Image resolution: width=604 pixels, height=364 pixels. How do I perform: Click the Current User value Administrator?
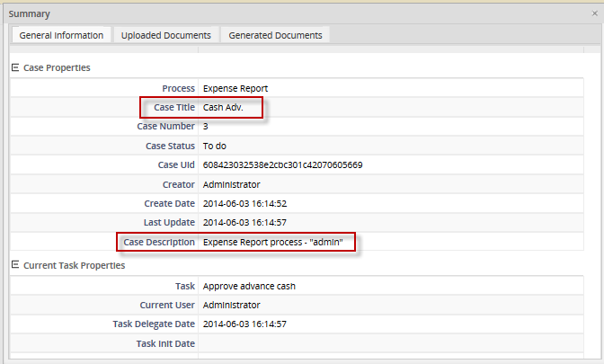click(x=234, y=305)
